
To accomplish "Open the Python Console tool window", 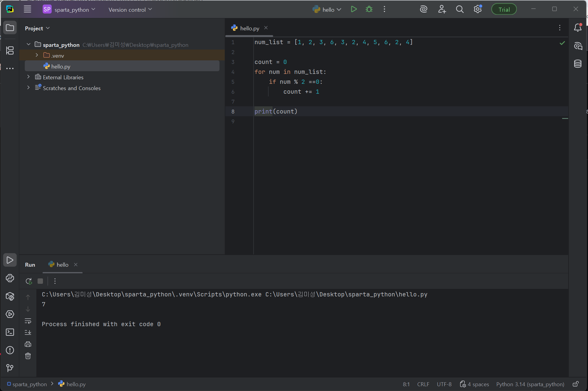I will pos(10,278).
